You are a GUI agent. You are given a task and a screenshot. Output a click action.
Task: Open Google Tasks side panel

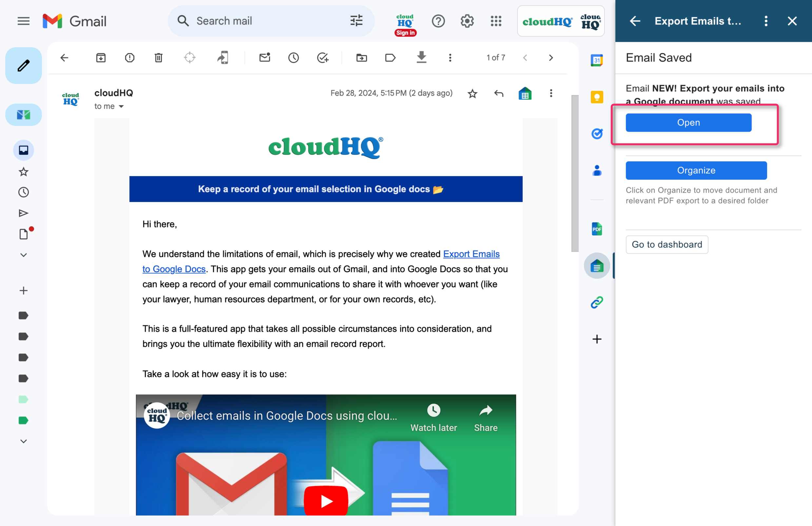tap(596, 133)
